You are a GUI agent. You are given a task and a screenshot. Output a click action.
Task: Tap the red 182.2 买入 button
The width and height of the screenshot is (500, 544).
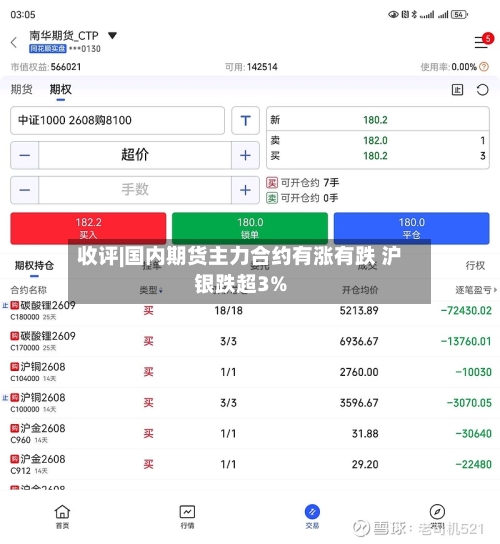(88, 228)
